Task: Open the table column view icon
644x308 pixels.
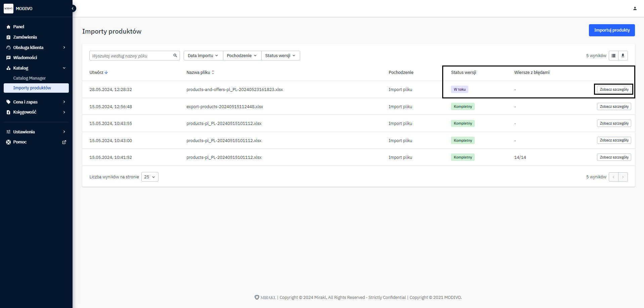Action: (x=613, y=56)
